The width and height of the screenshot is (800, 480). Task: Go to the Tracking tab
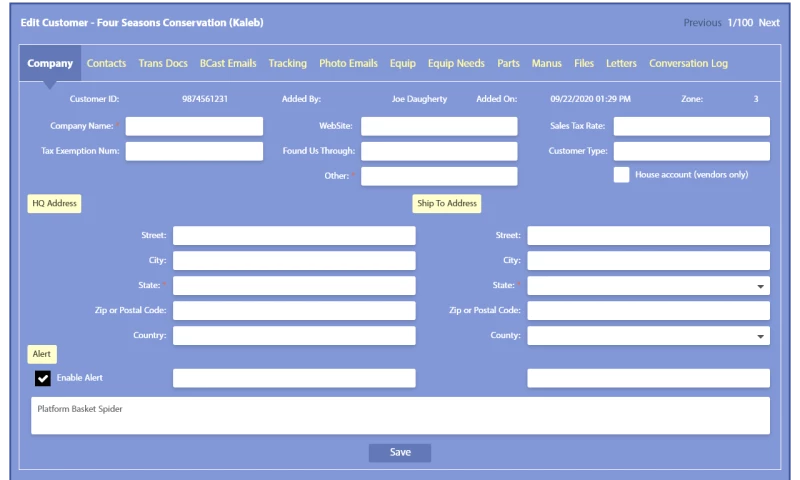click(x=287, y=63)
